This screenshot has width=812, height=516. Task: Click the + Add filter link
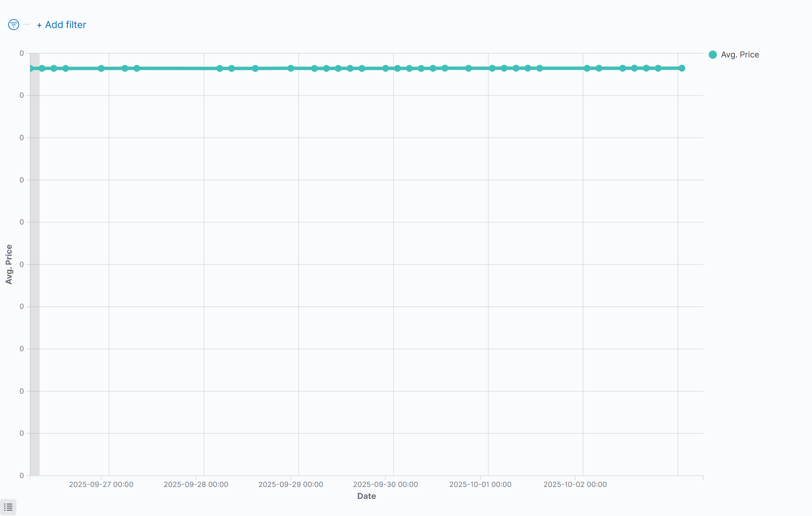coord(62,25)
